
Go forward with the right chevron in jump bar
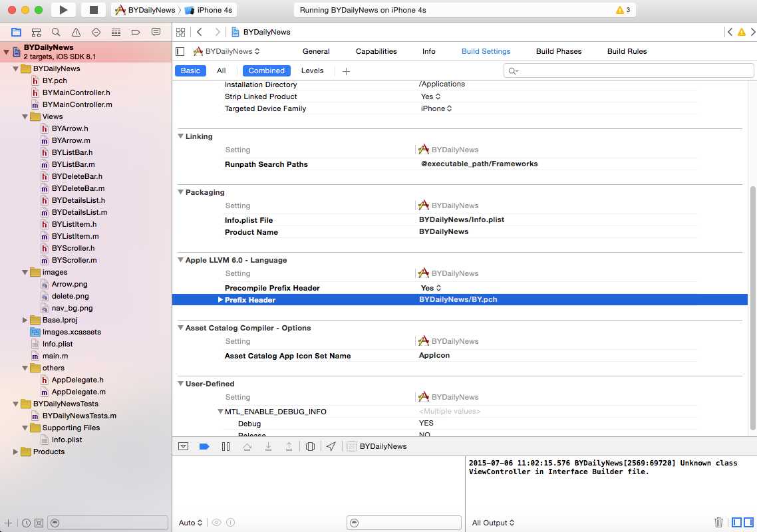[218, 32]
